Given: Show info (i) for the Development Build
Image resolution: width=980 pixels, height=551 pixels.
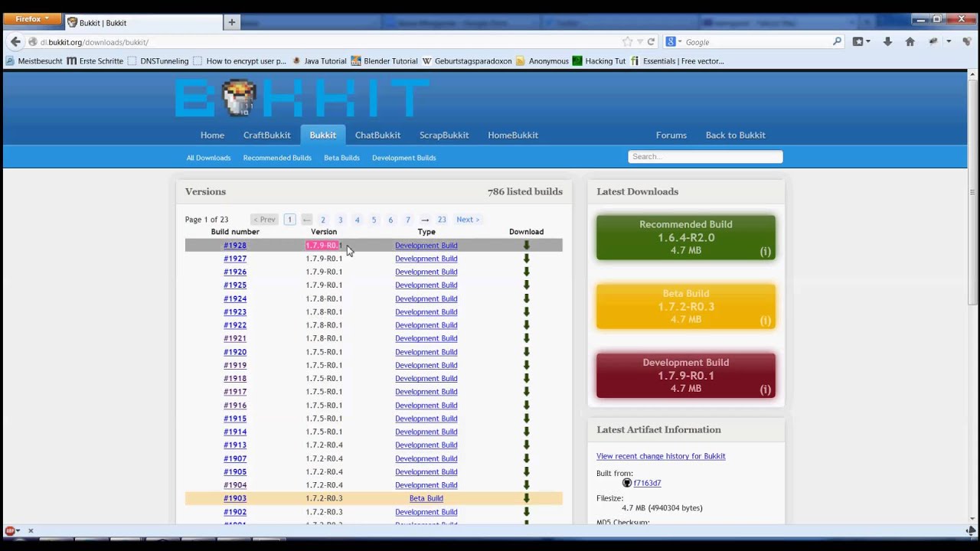Looking at the screenshot, I should pos(765,389).
